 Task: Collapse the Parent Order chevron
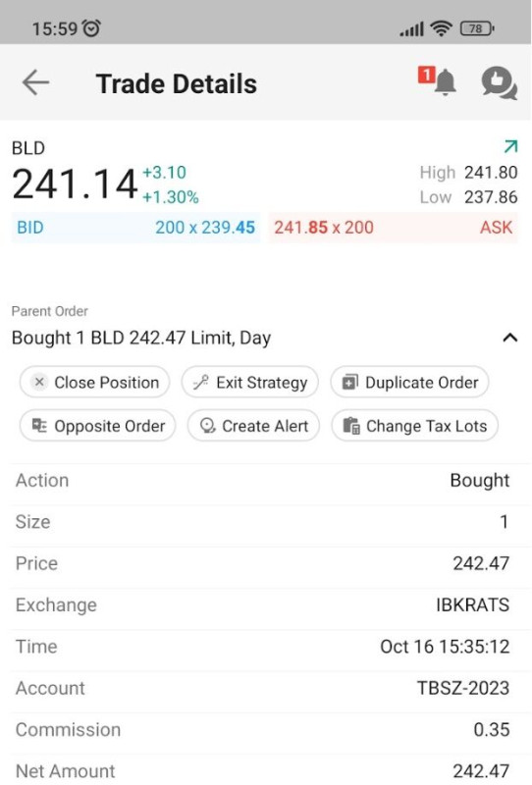pos(510,338)
